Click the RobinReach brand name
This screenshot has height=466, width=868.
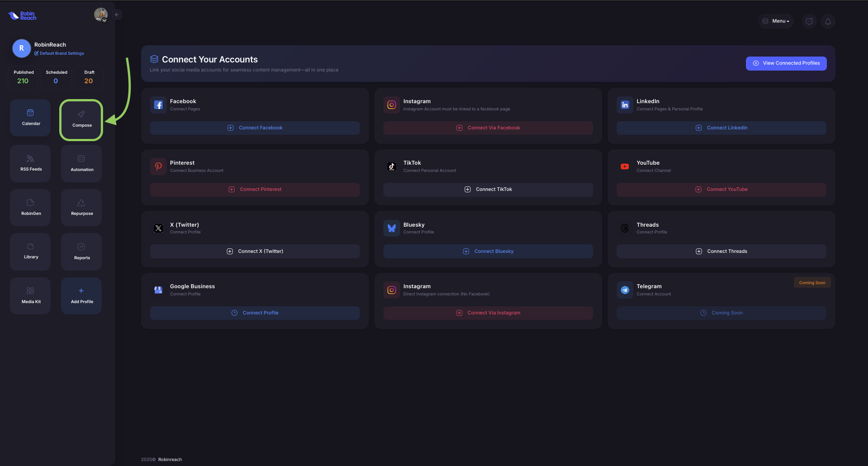pyautogui.click(x=50, y=45)
